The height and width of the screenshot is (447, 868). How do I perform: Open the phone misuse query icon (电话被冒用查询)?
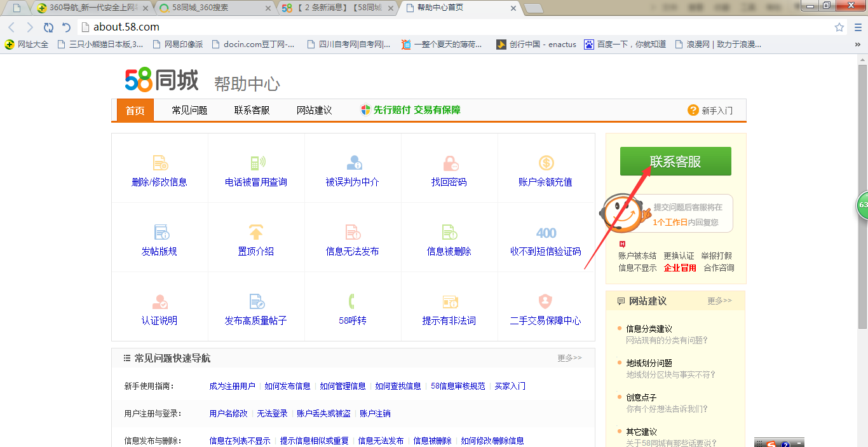257,163
